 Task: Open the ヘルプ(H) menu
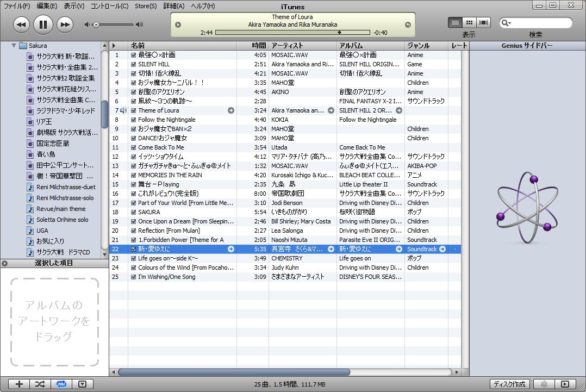click(203, 6)
